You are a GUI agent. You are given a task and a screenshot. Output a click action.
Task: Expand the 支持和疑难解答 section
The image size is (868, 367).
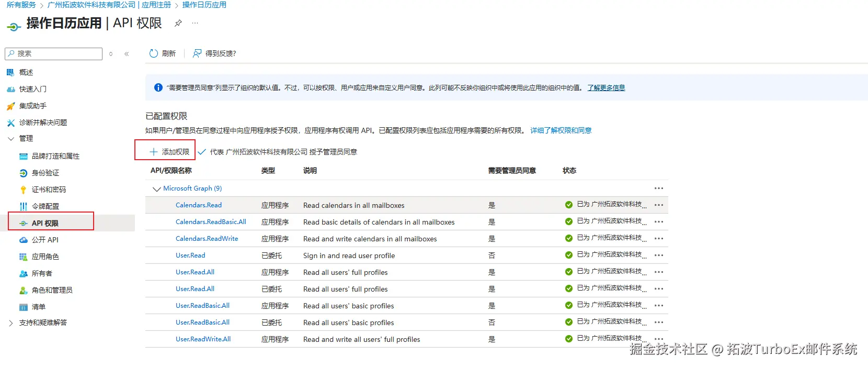pyautogui.click(x=10, y=323)
